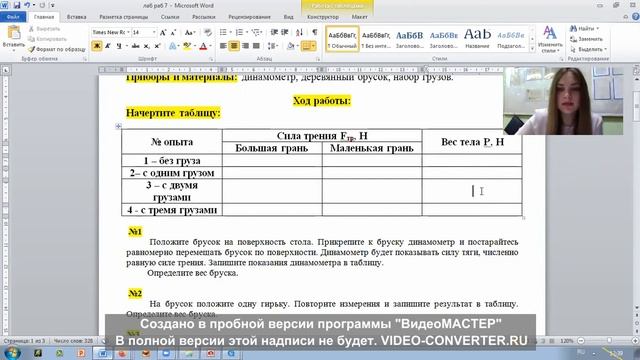This screenshot has height=360, width=640.
Task: Toggle center alignment
Action: [234, 46]
